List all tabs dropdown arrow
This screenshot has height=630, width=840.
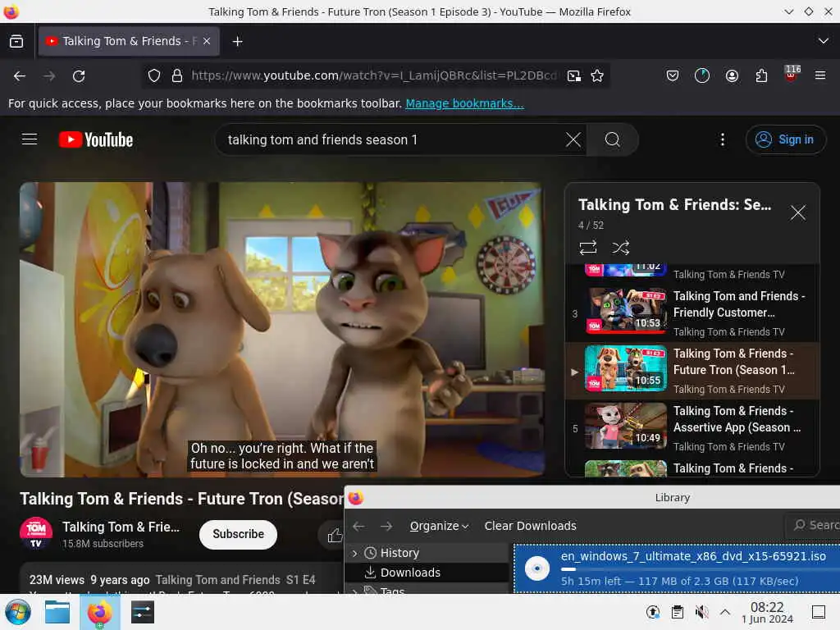tap(824, 41)
